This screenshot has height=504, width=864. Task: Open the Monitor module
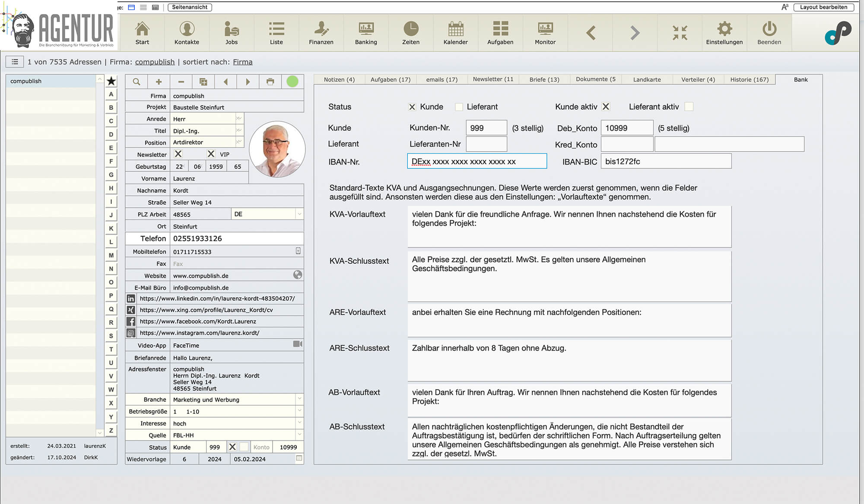point(545,33)
